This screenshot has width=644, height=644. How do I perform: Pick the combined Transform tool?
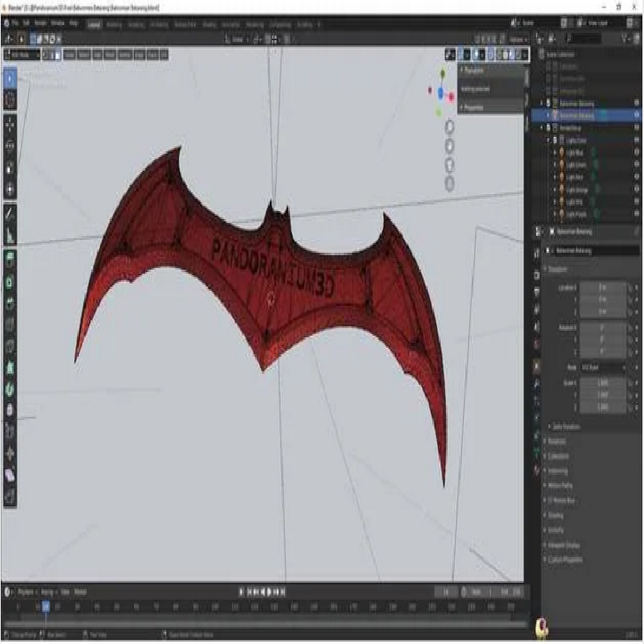point(10,189)
